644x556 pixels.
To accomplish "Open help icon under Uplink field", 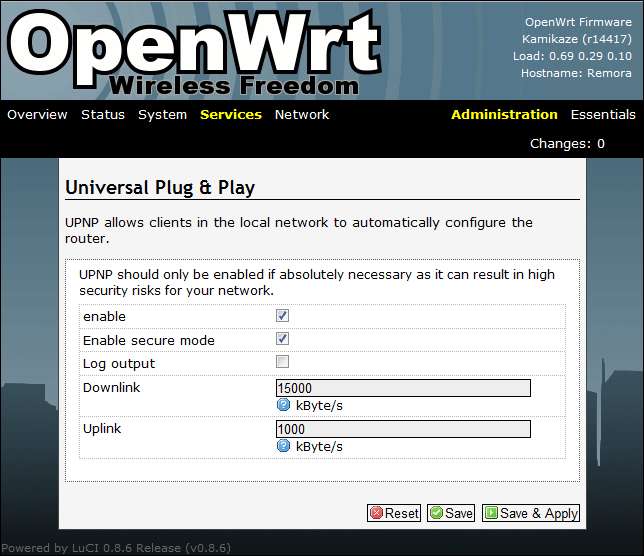I will pos(283,446).
